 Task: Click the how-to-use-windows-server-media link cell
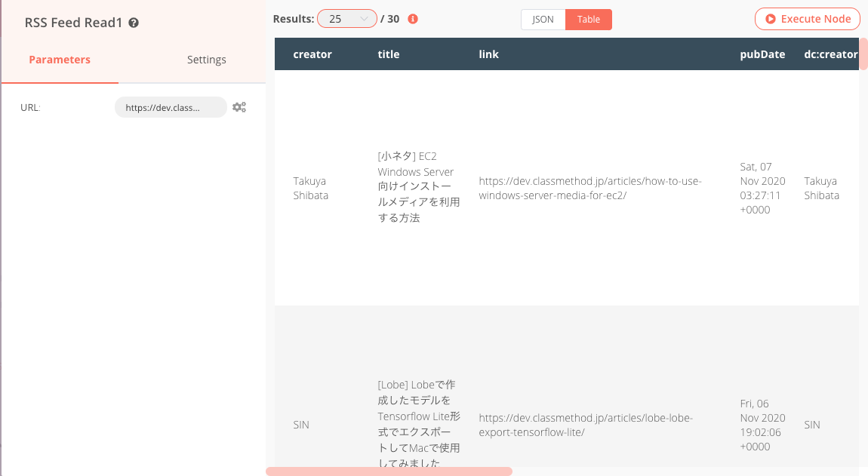(590, 188)
